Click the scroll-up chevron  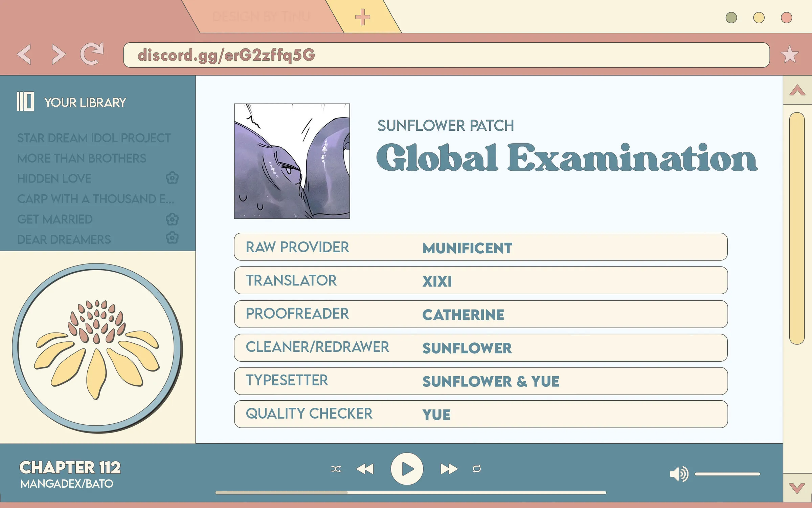pyautogui.click(x=797, y=90)
